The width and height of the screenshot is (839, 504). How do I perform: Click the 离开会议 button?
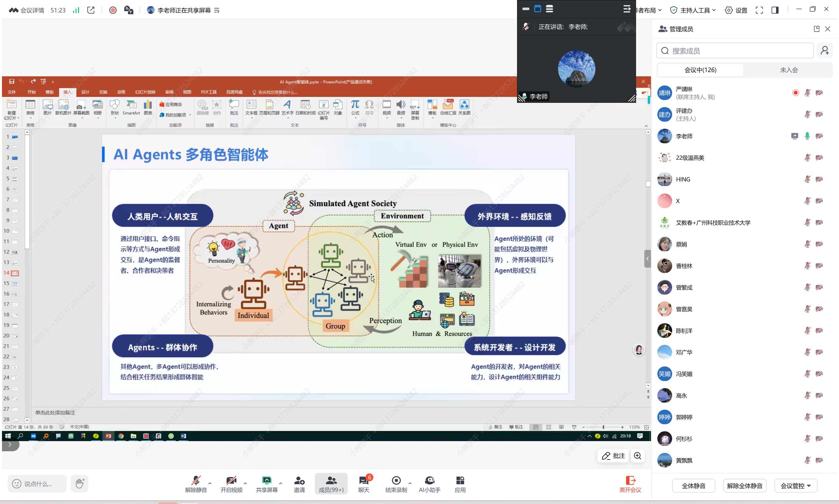click(630, 484)
